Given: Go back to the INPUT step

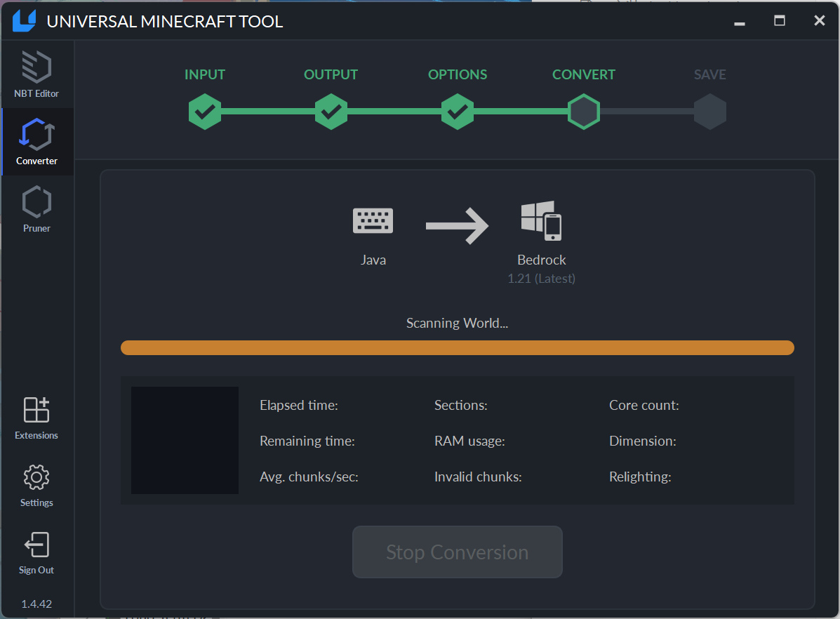Looking at the screenshot, I should (x=205, y=112).
